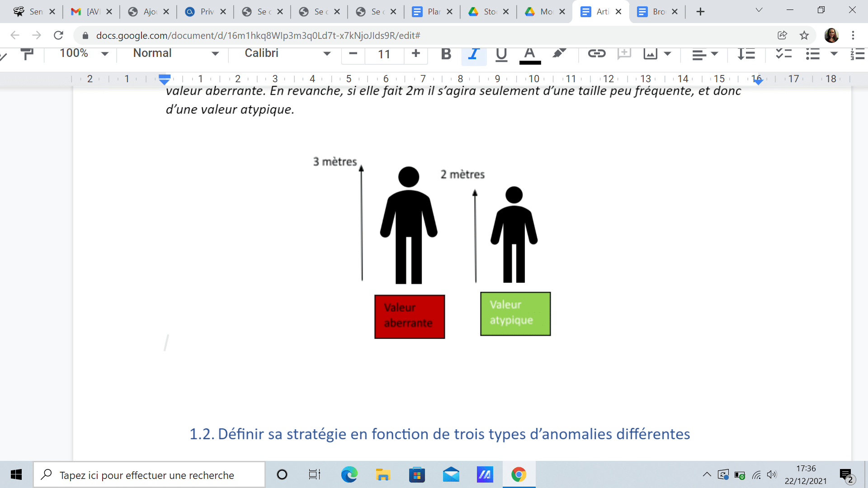This screenshot has height=488, width=868.
Task: Toggle underline formatting
Action: pyautogui.click(x=501, y=54)
